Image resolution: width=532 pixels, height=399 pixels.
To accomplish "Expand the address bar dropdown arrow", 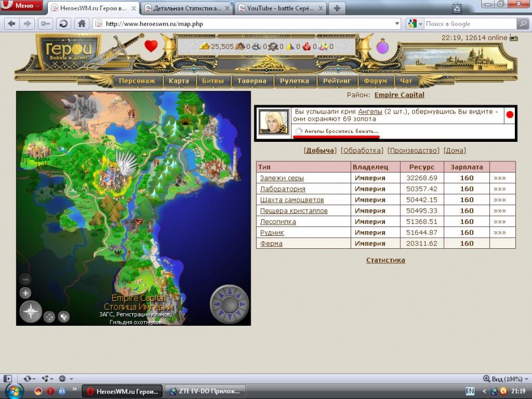I will click(397, 24).
